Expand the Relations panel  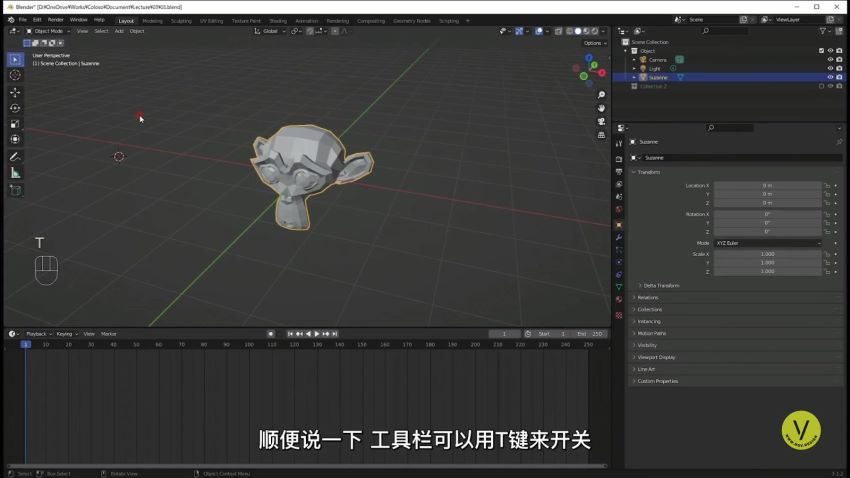tap(645, 298)
